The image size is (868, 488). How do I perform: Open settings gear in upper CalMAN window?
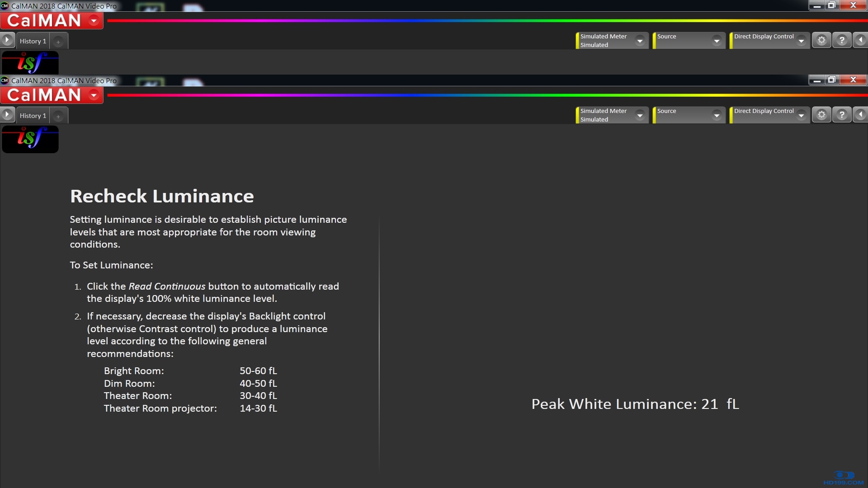tap(821, 40)
